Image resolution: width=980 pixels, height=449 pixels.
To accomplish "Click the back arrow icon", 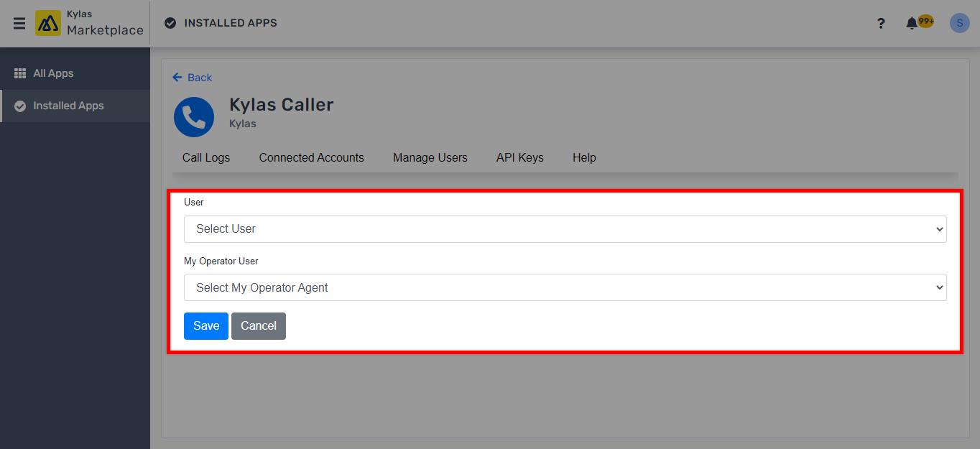I will tap(177, 77).
